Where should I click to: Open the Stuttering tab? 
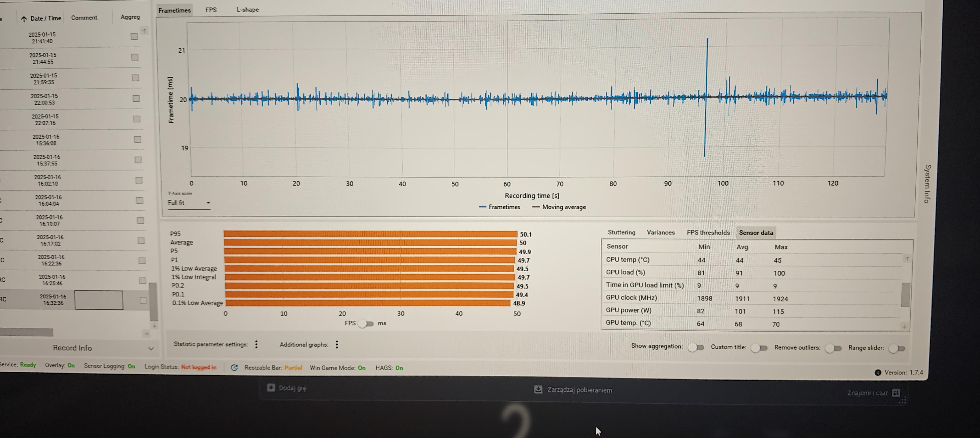[x=621, y=232]
